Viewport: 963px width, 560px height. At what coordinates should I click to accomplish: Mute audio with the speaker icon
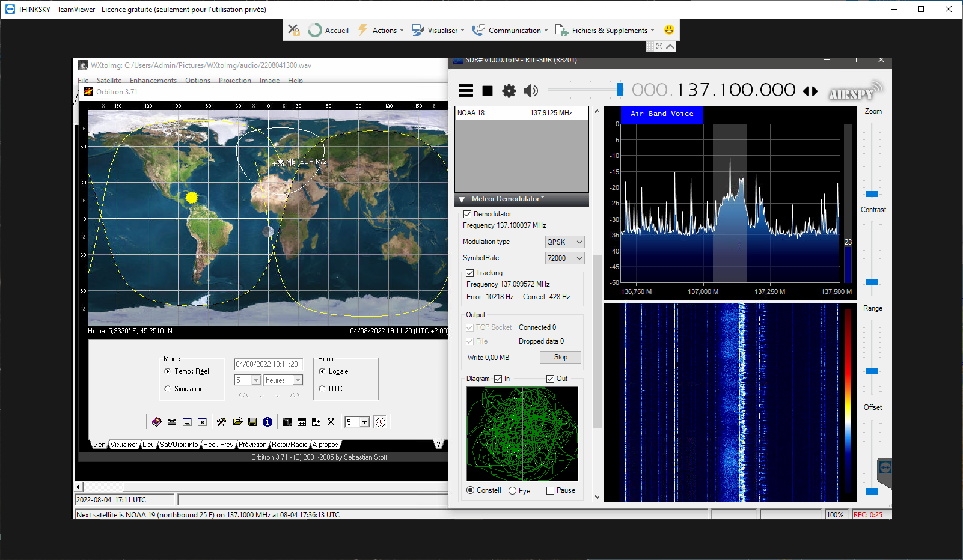pos(531,91)
